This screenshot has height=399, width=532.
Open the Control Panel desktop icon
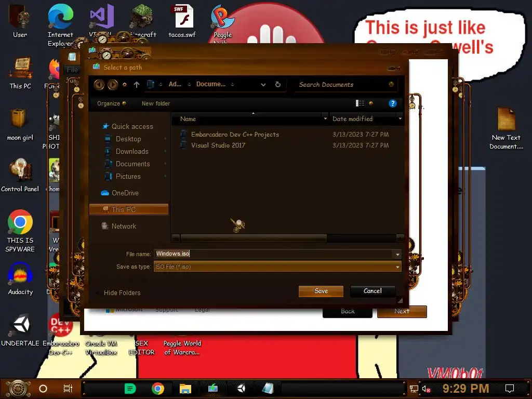(20, 176)
